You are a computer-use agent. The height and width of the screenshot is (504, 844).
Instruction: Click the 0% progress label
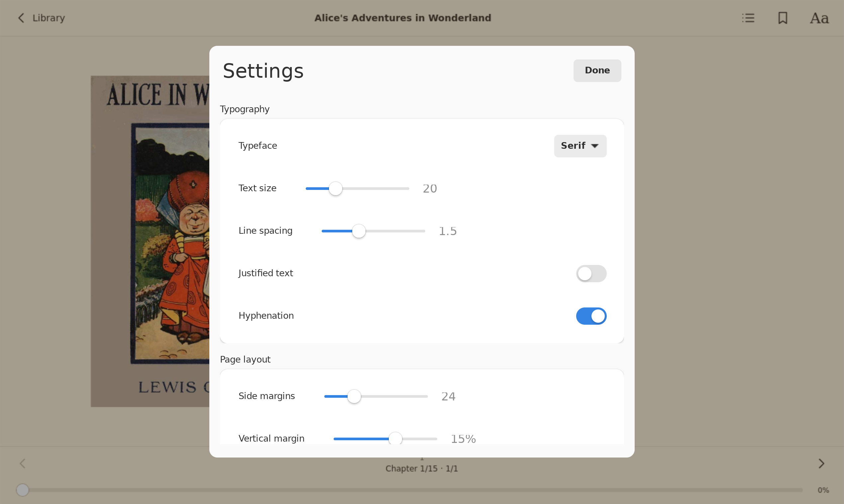tap(823, 490)
